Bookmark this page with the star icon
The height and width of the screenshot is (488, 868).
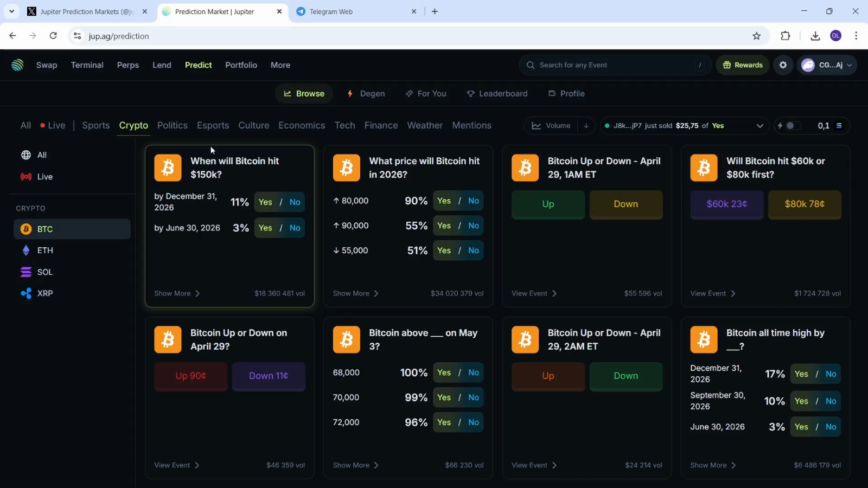757,36
